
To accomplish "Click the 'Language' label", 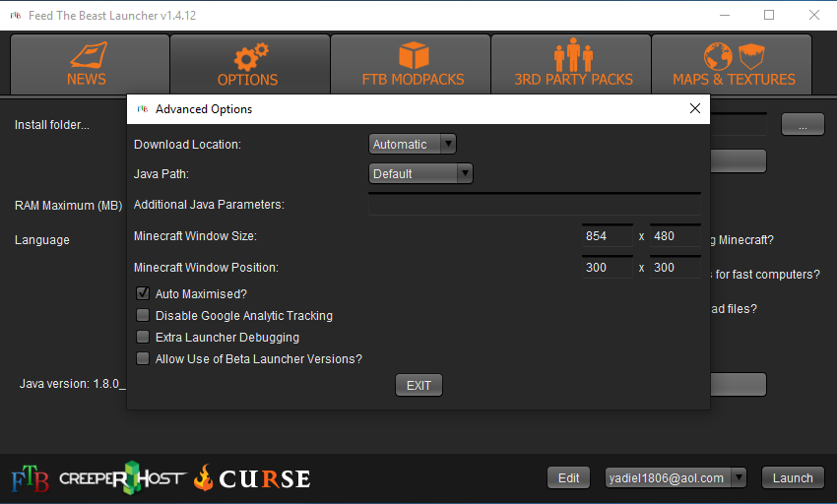I will click(x=42, y=240).
